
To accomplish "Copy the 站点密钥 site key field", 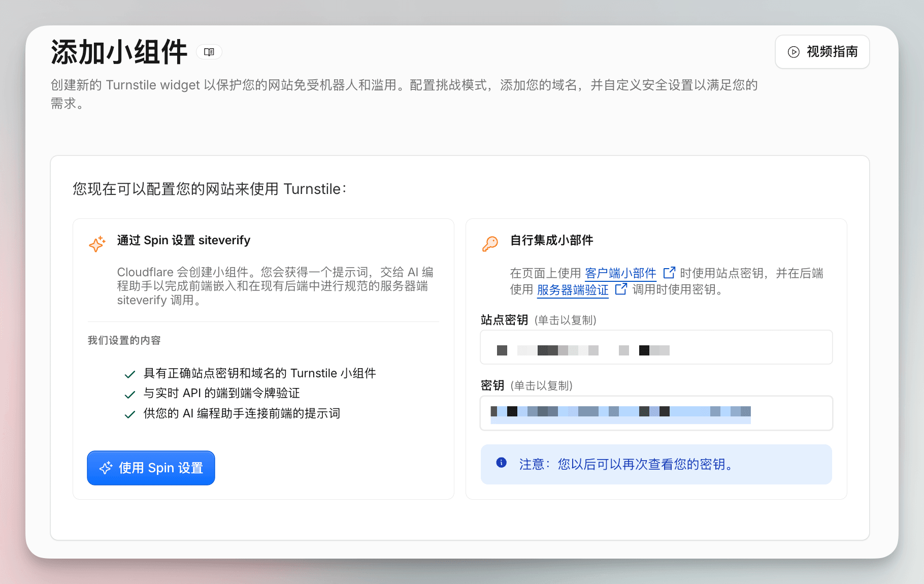I will tap(656, 347).
